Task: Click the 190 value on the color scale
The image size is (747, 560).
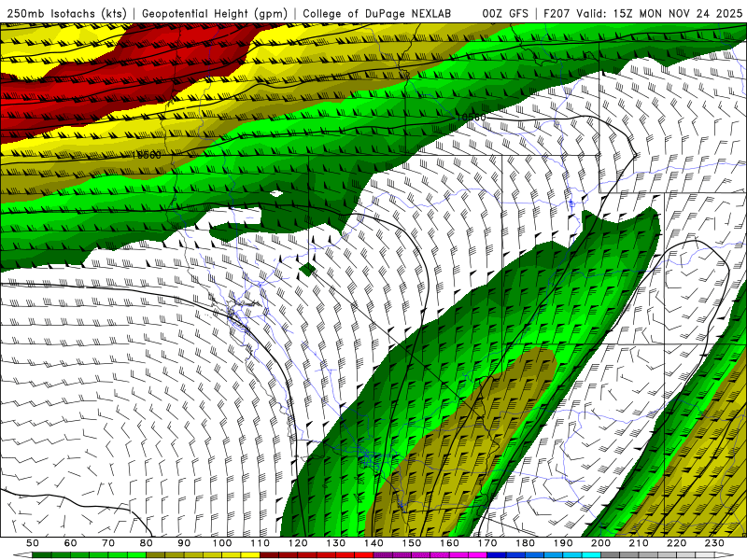Action: (x=563, y=543)
